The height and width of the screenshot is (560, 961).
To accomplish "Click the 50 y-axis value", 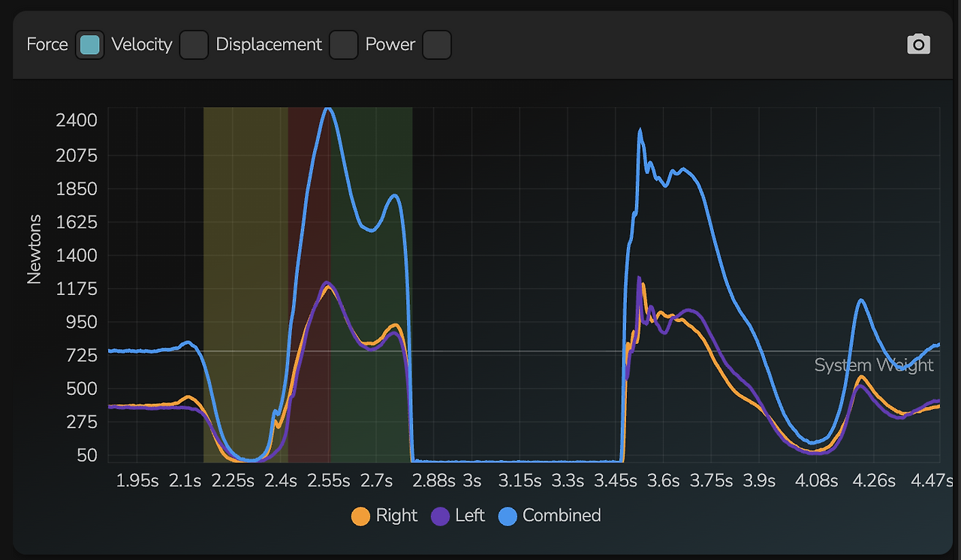I will (x=87, y=455).
